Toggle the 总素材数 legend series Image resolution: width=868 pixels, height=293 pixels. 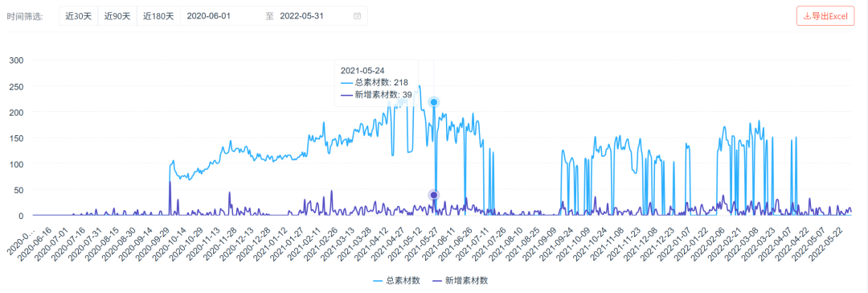(395, 281)
